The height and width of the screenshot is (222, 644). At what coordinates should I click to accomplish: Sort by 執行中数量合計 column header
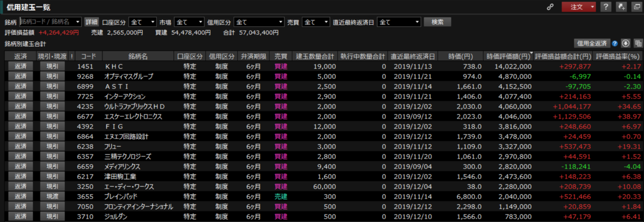(363, 56)
